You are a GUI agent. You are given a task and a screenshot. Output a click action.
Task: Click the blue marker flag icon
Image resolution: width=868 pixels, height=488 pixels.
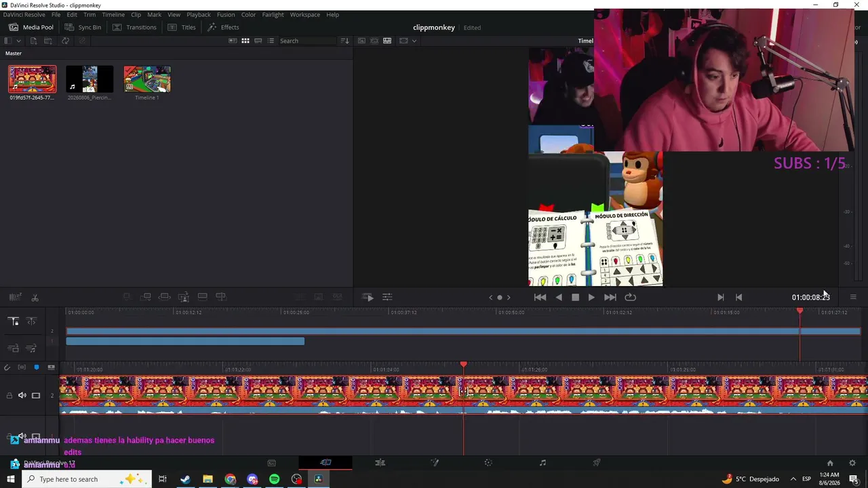pyautogui.click(x=37, y=367)
